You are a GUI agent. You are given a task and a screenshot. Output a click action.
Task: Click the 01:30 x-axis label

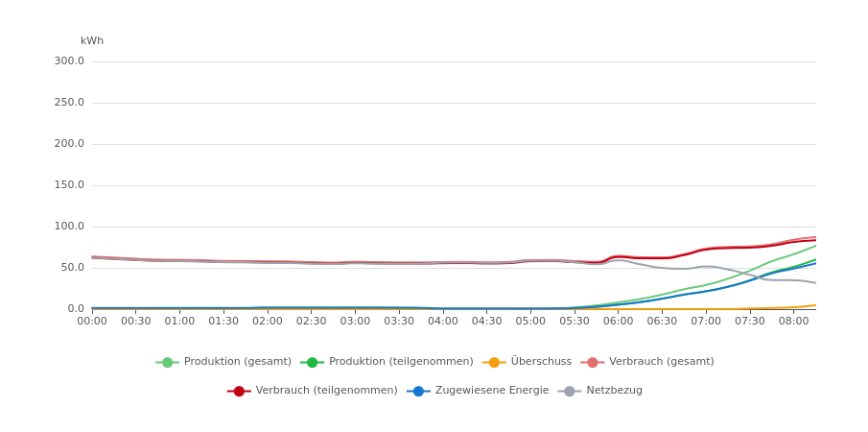click(223, 322)
